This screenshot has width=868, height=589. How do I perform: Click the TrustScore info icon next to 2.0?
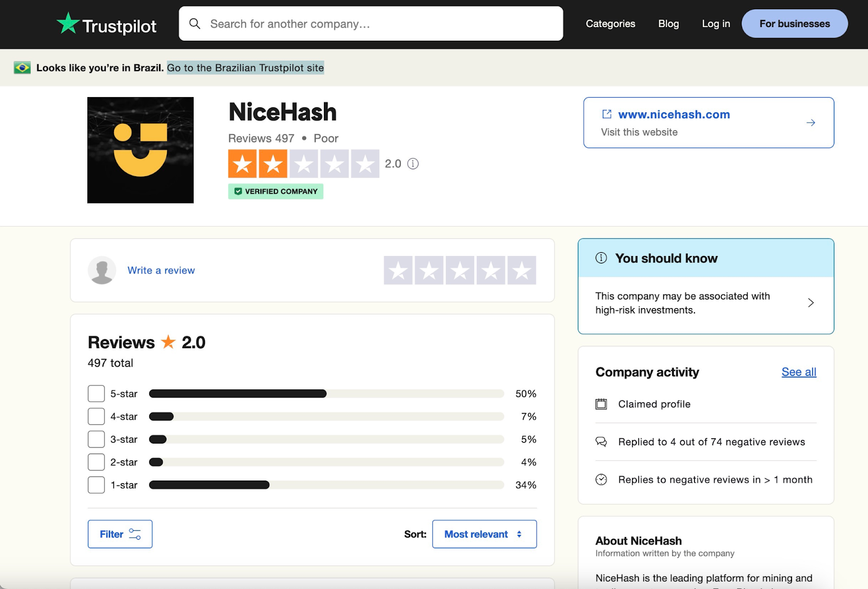pyautogui.click(x=413, y=164)
